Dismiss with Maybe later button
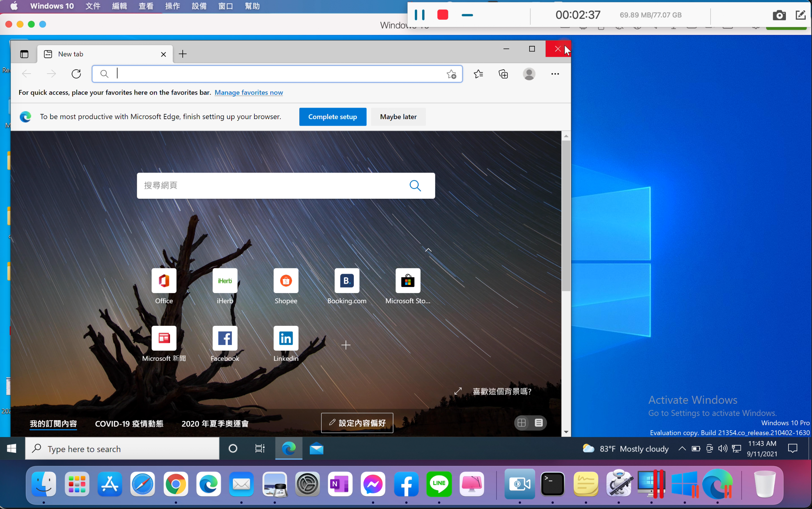This screenshot has width=812, height=509. click(x=398, y=117)
